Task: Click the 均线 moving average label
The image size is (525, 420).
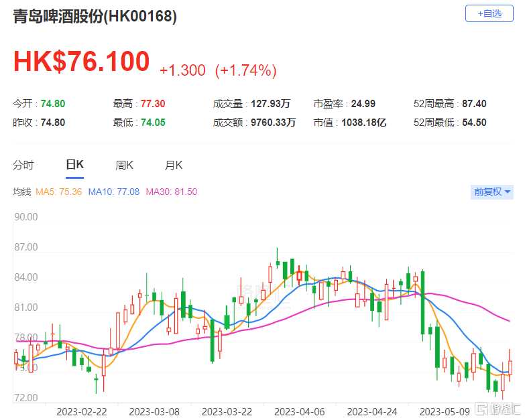Action: pyautogui.click(x=21, y=192)
